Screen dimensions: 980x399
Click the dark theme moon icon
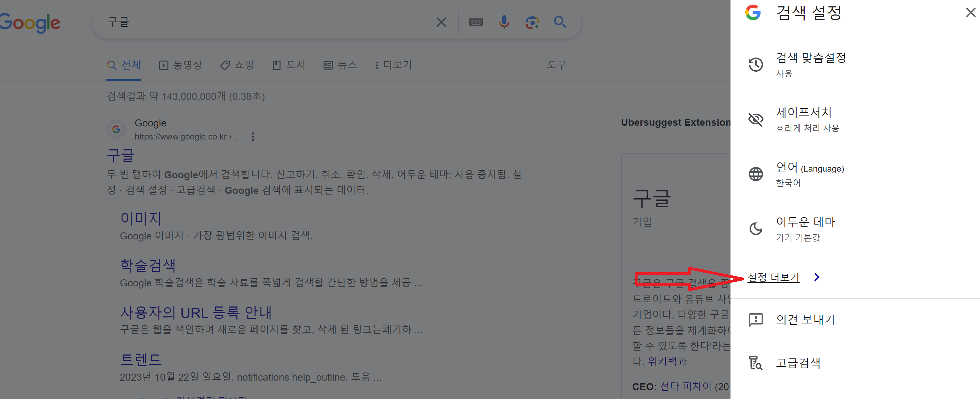pyautogui.click(x=756, y=229)
